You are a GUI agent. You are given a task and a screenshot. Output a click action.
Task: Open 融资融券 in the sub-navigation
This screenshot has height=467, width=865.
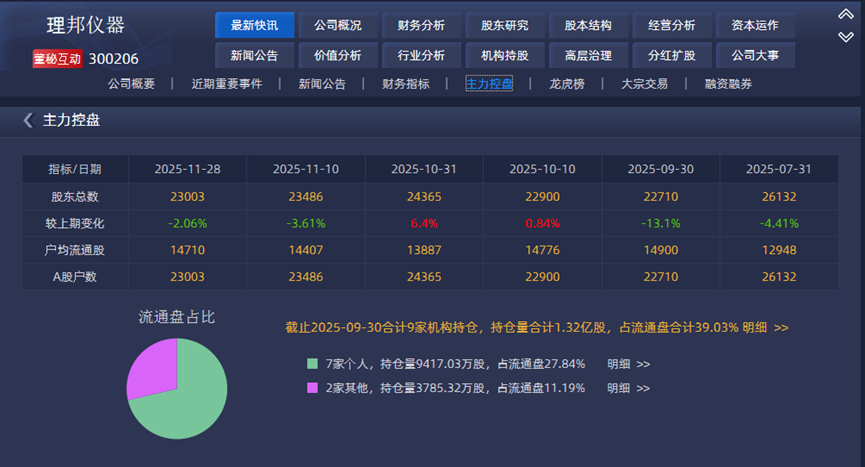[x=728, y=84]
